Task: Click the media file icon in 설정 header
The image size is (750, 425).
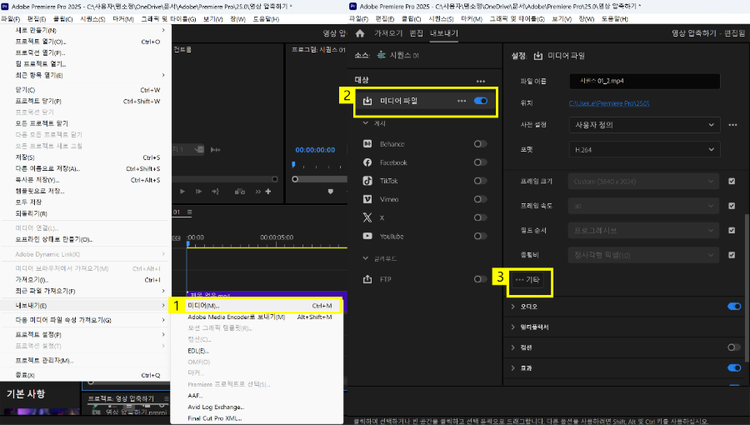Action: coord(538,56)
